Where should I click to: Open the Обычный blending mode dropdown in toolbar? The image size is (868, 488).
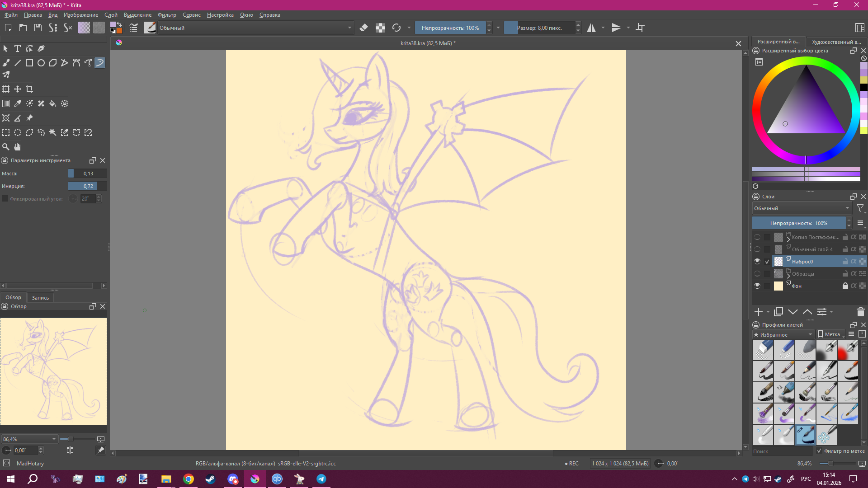255,28
